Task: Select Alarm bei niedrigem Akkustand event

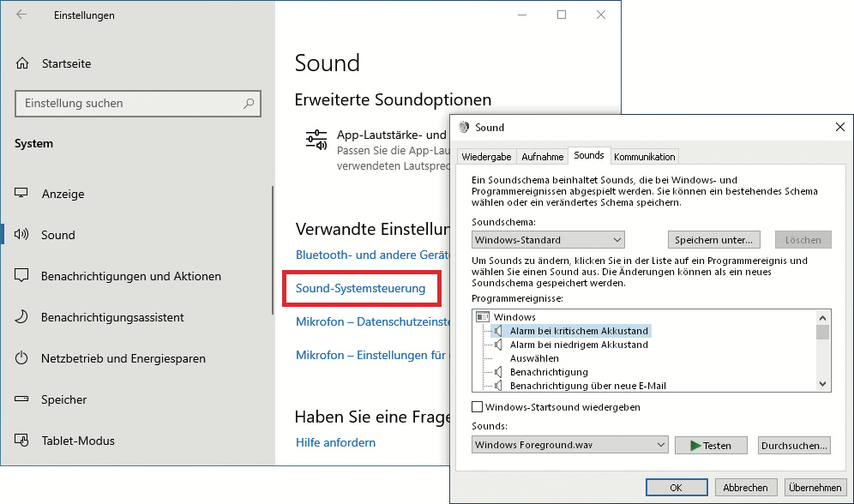Action: (579, 345)
